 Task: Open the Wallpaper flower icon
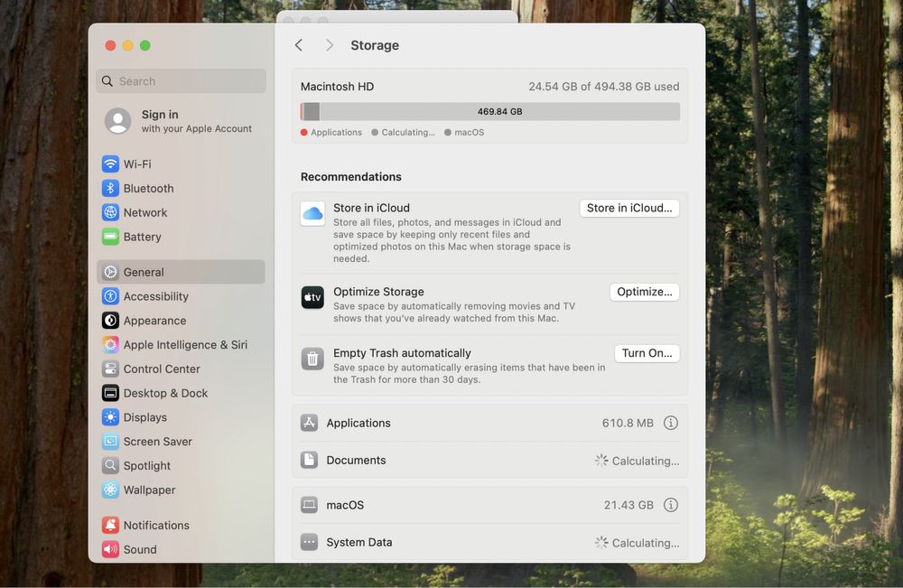[x=110, y=490]
